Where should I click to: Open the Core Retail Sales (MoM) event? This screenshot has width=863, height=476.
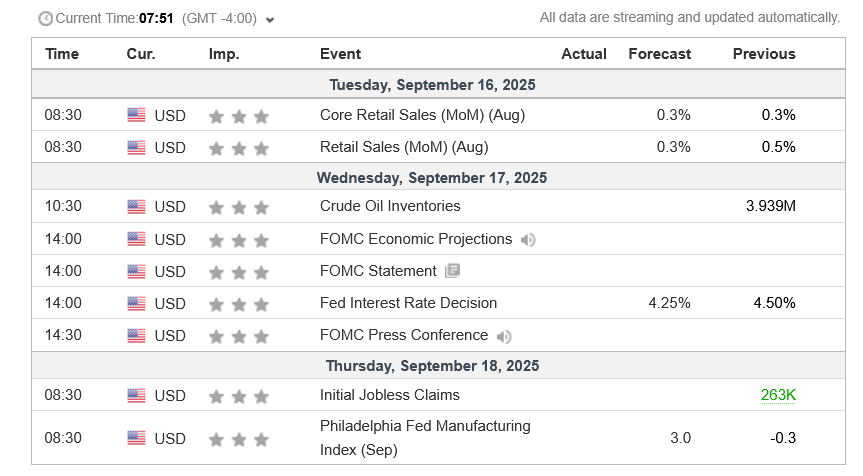[x=422, y=115]
